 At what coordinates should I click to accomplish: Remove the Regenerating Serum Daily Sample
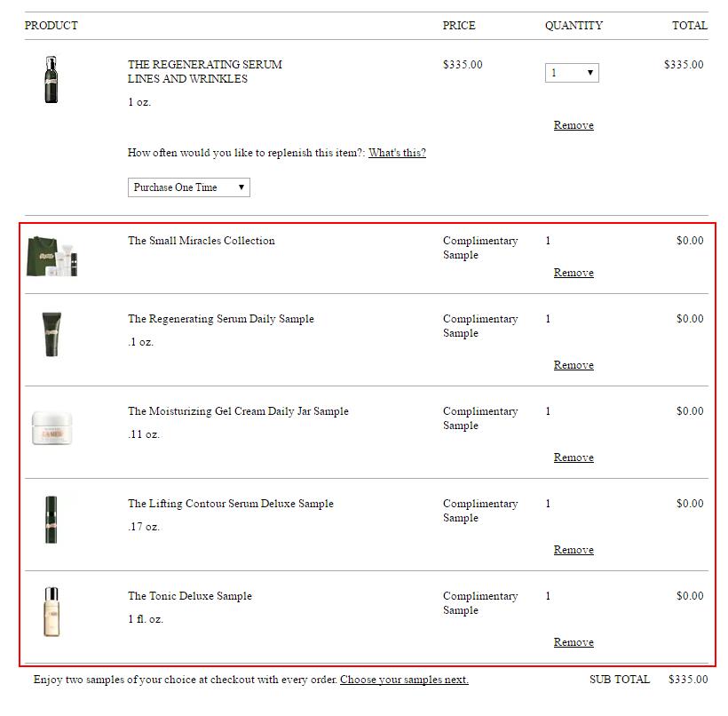574,365
